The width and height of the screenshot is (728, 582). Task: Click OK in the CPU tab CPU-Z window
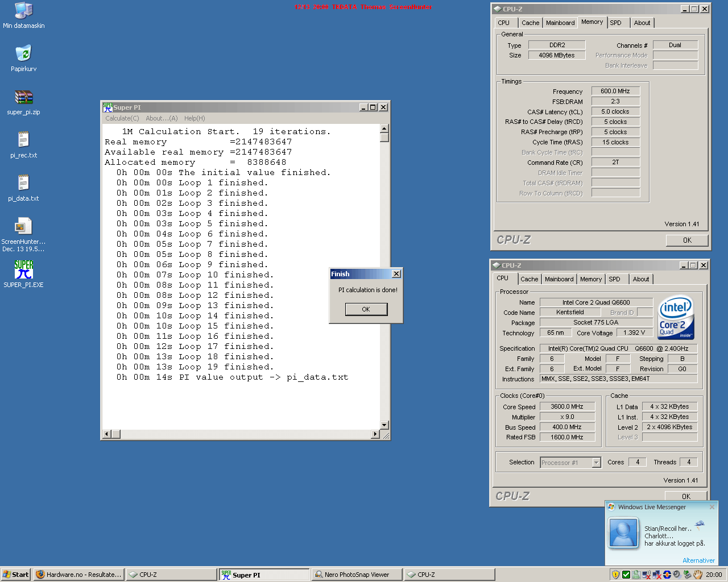[x=686, y=496]
